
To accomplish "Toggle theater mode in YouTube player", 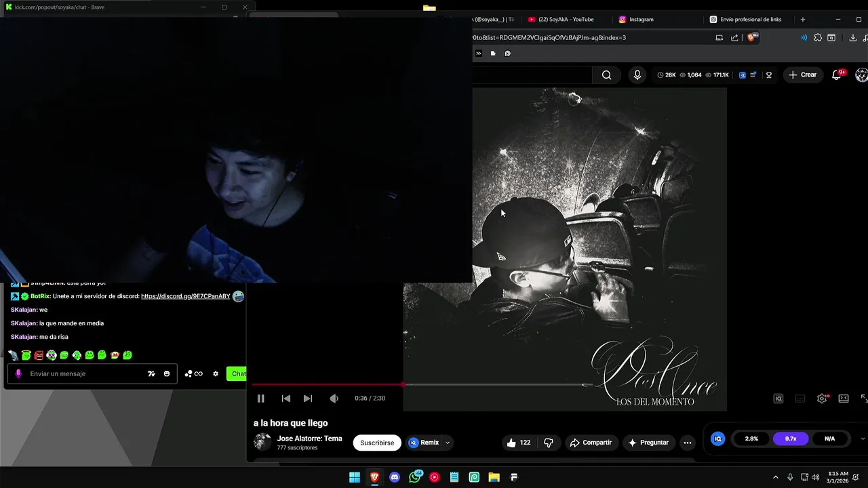I will [844, 399].
